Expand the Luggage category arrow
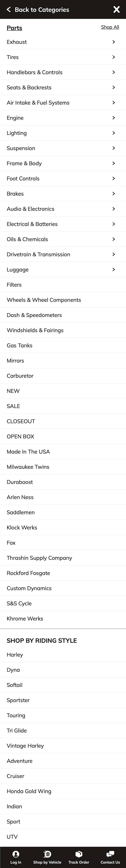The image size is (126, 868). pyautogui.click(x=114, y=269)
